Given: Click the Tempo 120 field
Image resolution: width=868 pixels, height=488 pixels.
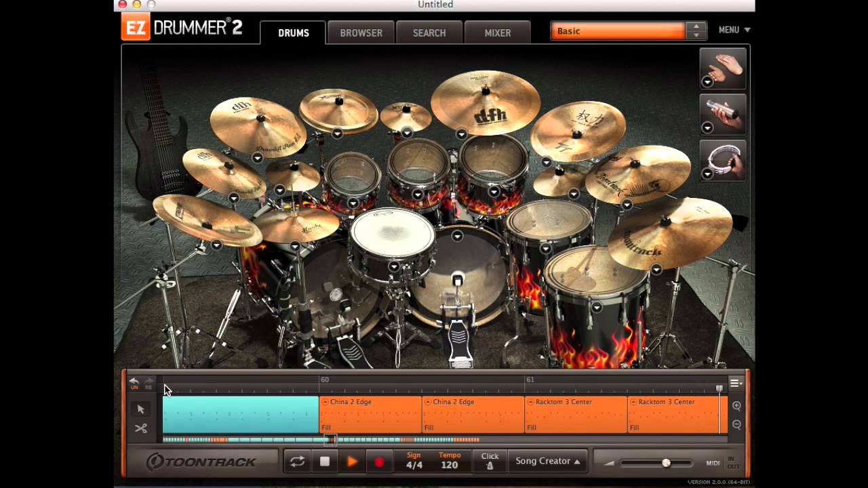Looking at the screenshot, I should click(x=450, y=461).
